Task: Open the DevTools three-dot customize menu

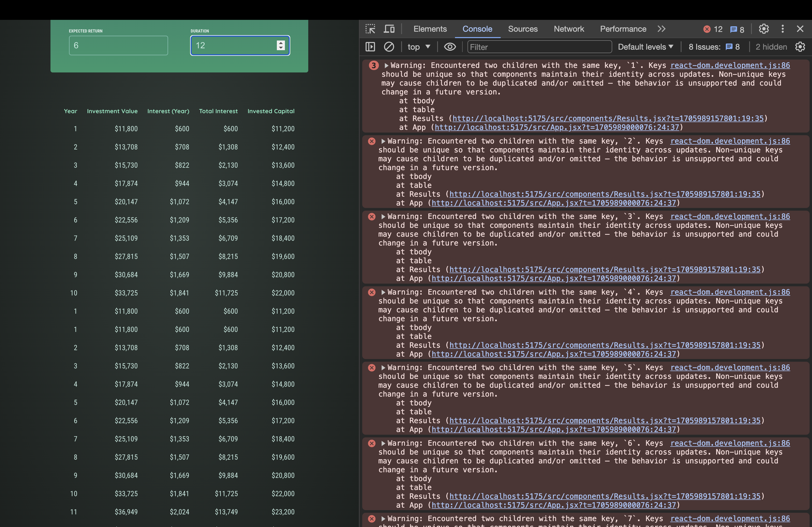Action: point(783,29)
